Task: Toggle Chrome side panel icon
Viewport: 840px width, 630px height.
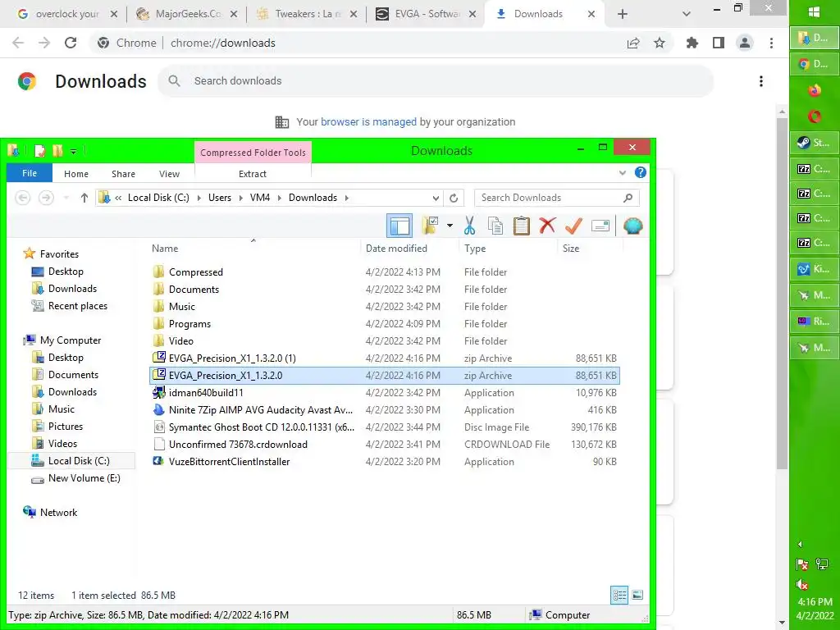Action: (x=719, y=43)
